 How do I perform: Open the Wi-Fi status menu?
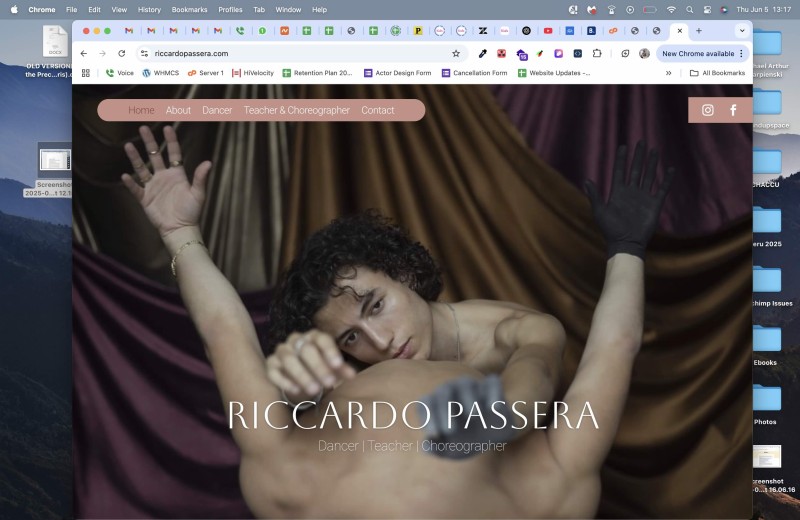pos(671,9)
